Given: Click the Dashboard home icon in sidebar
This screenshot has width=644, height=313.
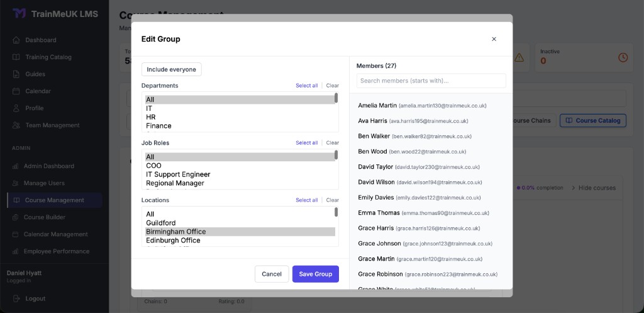Looking at the screenshot, I should 16,40.
